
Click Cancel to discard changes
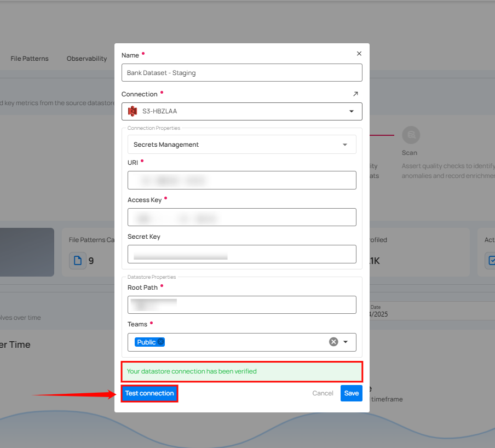323,393
